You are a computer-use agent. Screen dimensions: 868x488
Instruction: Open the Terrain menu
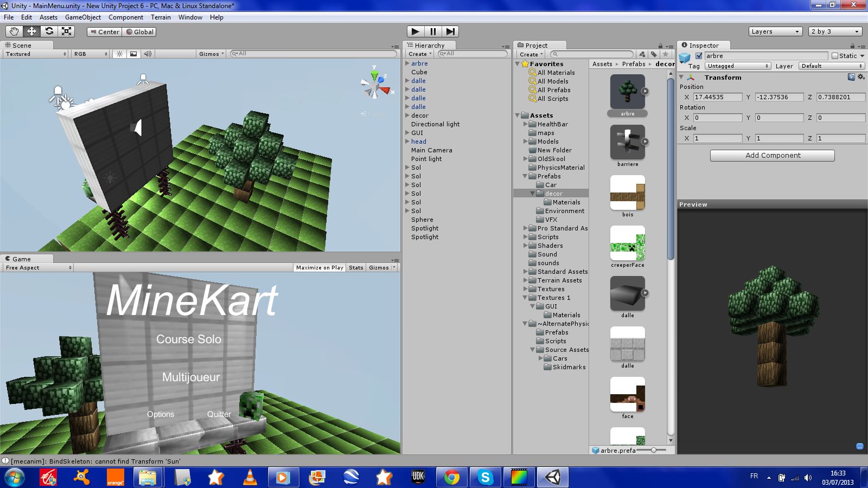(x=161, y=17)
